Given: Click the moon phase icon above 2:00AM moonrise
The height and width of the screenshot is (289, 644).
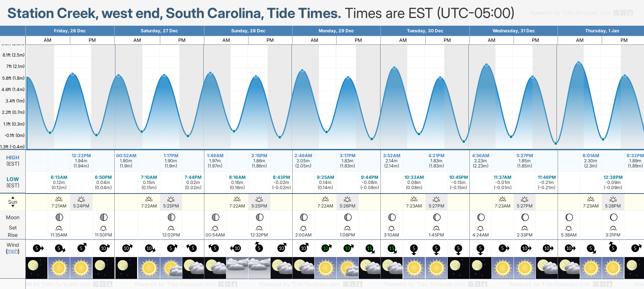Looking at the screenshot, I should (304, 217).
